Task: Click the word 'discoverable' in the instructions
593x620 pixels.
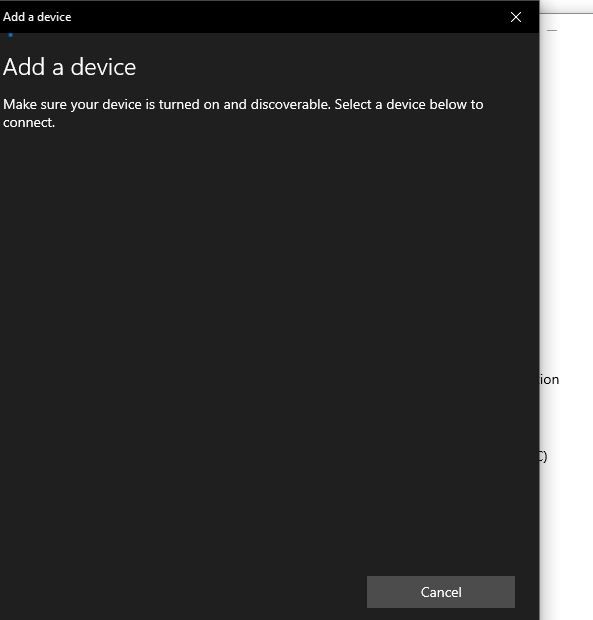Action: 290,104
